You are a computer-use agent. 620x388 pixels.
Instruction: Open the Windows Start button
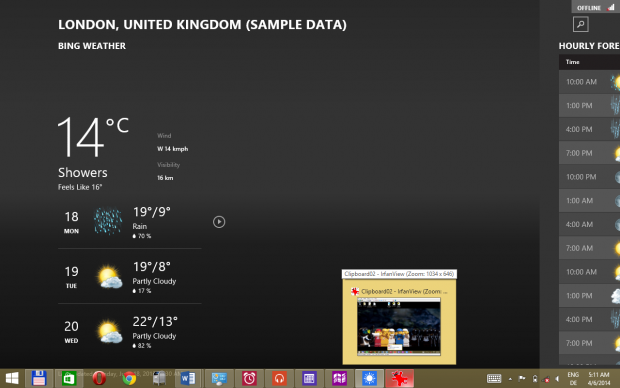click(12, 379)
